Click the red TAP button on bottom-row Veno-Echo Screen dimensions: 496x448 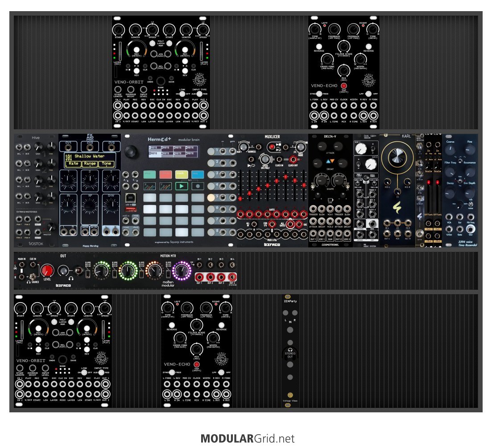196,364
